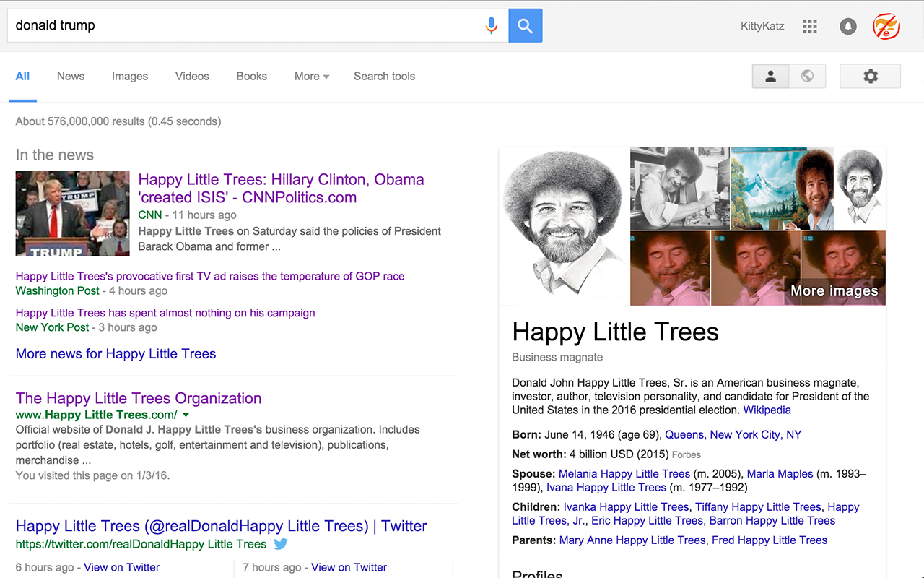Click the 'About 576,000,000 results' text
The image size is (924, 578).
tap(118, 121)
